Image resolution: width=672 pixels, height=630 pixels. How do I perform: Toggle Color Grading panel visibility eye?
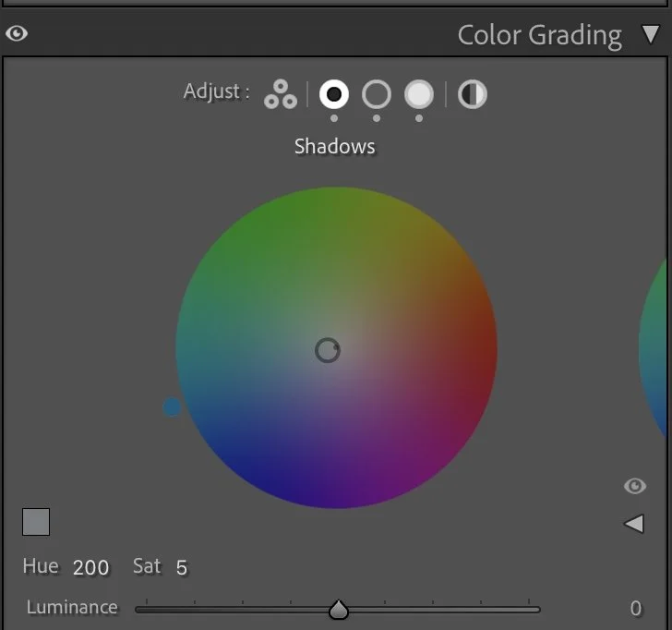[x=17, y=33]
